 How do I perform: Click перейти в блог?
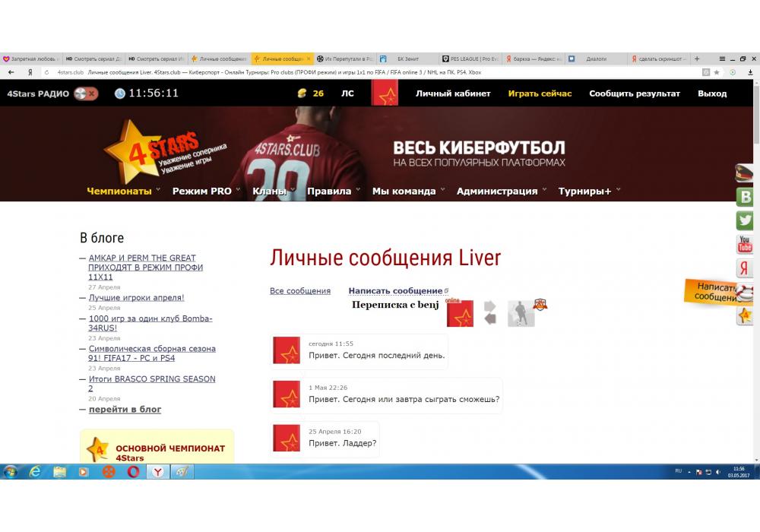(125, 410)
